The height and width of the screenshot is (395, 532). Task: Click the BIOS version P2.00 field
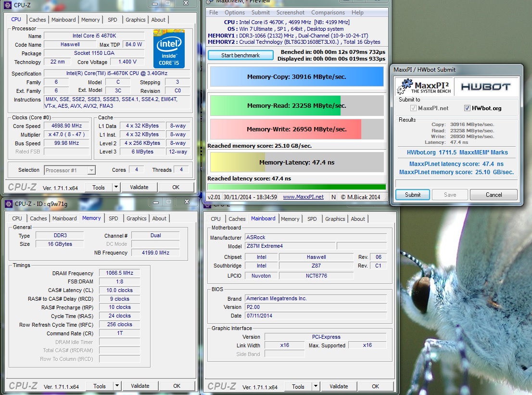pos(316,307)
